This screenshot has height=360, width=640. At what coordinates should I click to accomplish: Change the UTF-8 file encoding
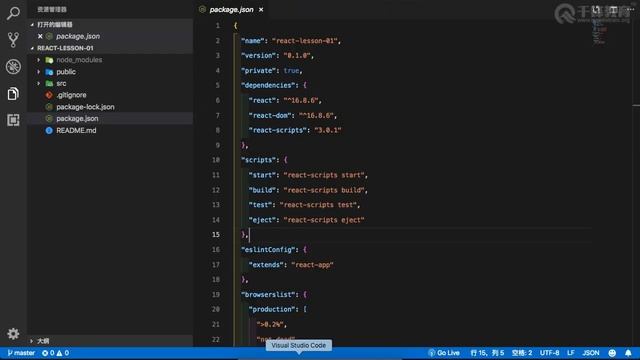[x=549, y=353]
